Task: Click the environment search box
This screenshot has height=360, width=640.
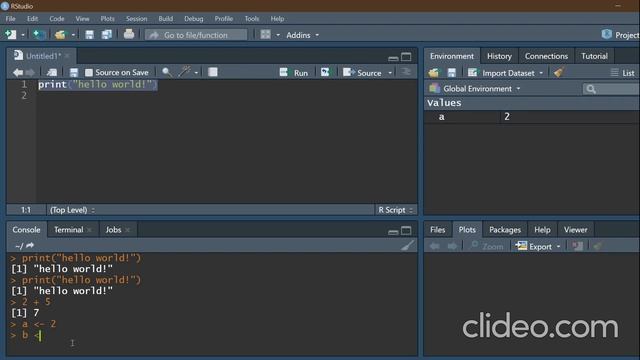Action: [611, 89]
